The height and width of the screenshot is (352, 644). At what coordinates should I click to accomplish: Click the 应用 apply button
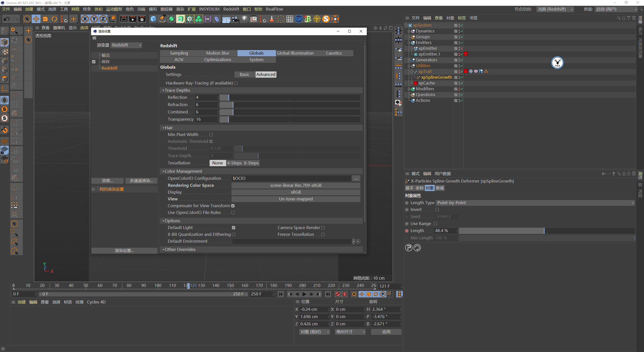386,332
